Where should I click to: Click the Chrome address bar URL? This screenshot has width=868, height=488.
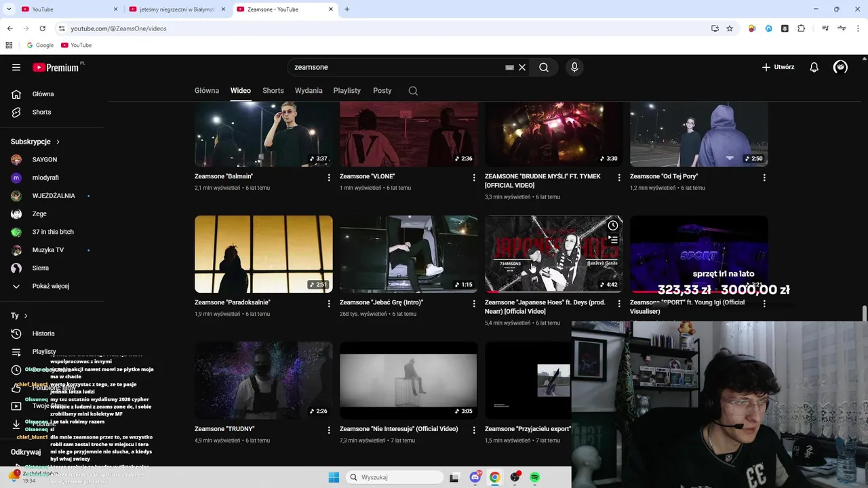[119, 28]
